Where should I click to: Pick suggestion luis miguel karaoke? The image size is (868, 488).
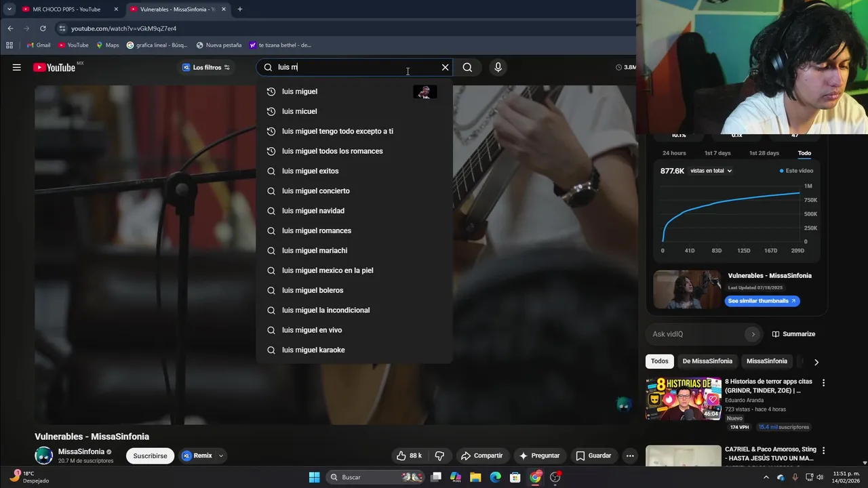click(354, 350)
